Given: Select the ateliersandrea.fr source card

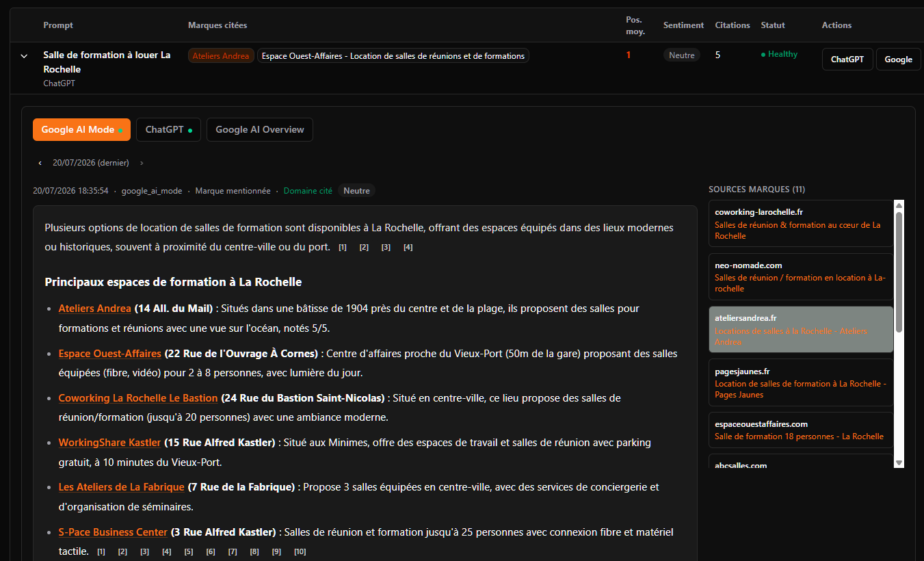Looking at the screenshot, I should click(801, 329).
